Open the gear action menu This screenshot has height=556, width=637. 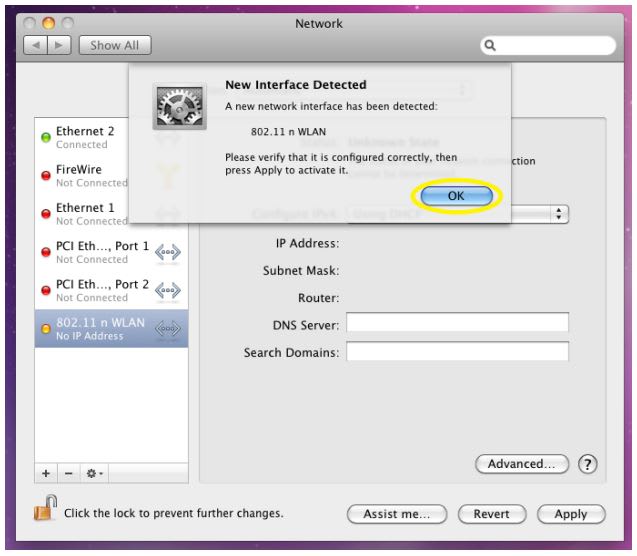point(95,473)
